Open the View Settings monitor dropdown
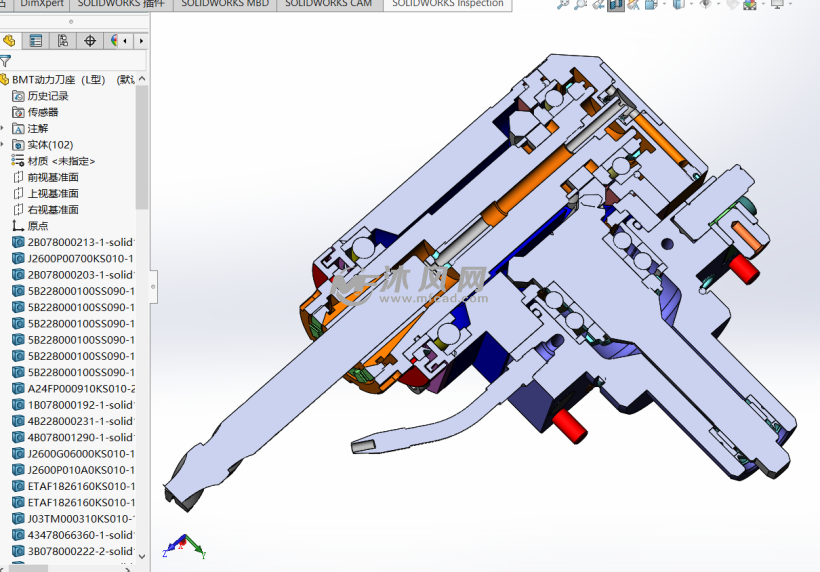820x572 pixels. click(777, 4)
